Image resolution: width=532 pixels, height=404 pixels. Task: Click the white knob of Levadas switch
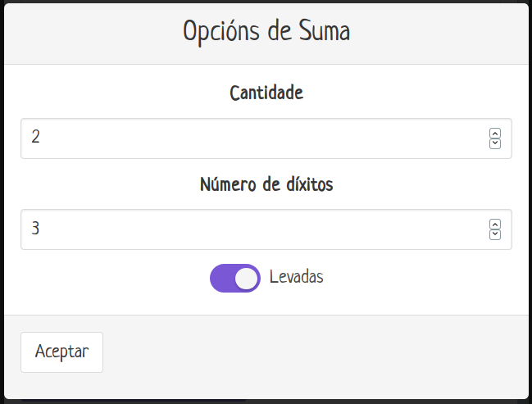click(247, 279)
